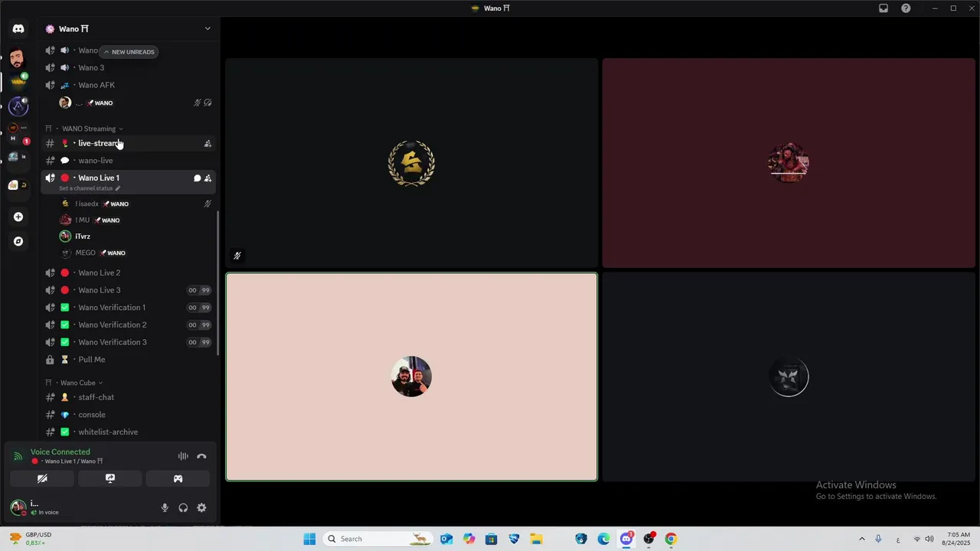The height and width of the screenshot is (551, 980).
Task: Open the volume icon in system tray
Action: 929,539
